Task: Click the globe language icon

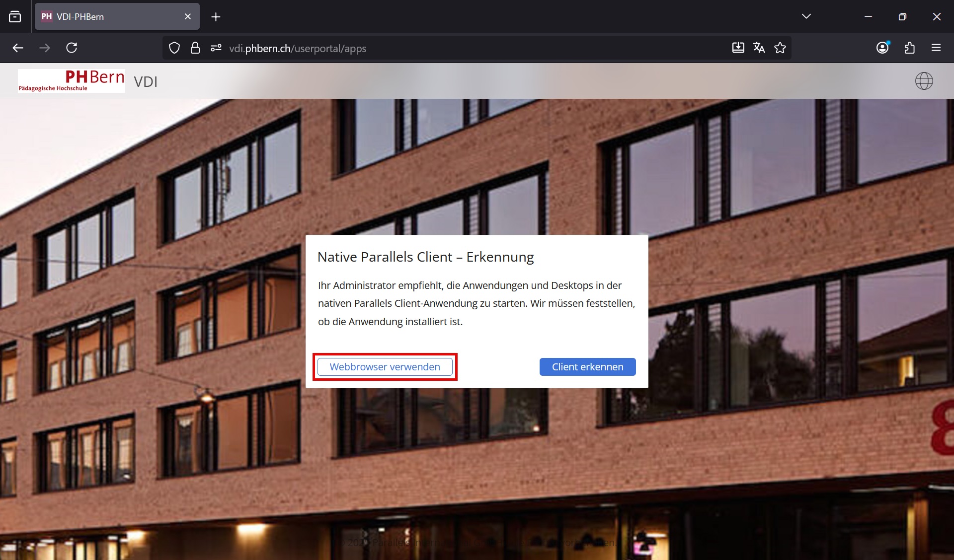Action: 924,81
